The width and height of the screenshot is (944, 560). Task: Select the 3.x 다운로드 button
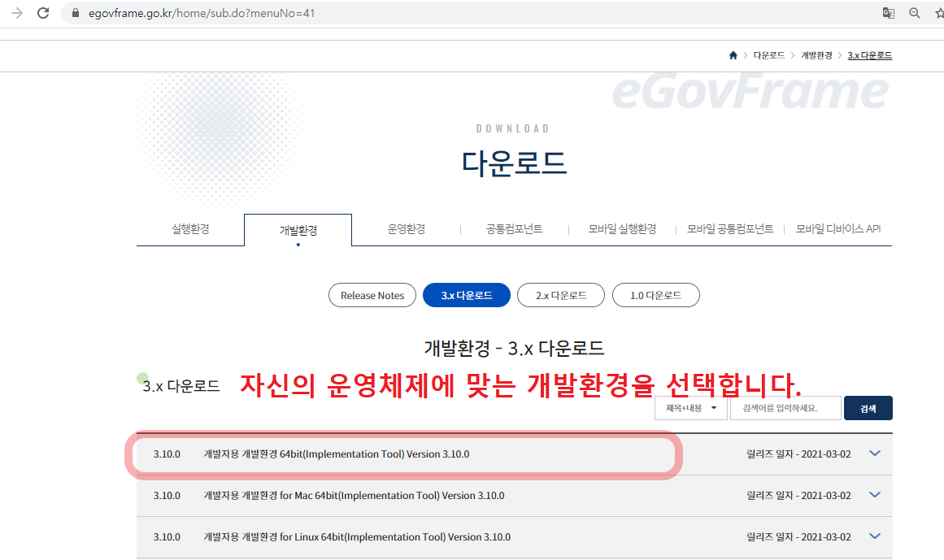pos(467,295)
